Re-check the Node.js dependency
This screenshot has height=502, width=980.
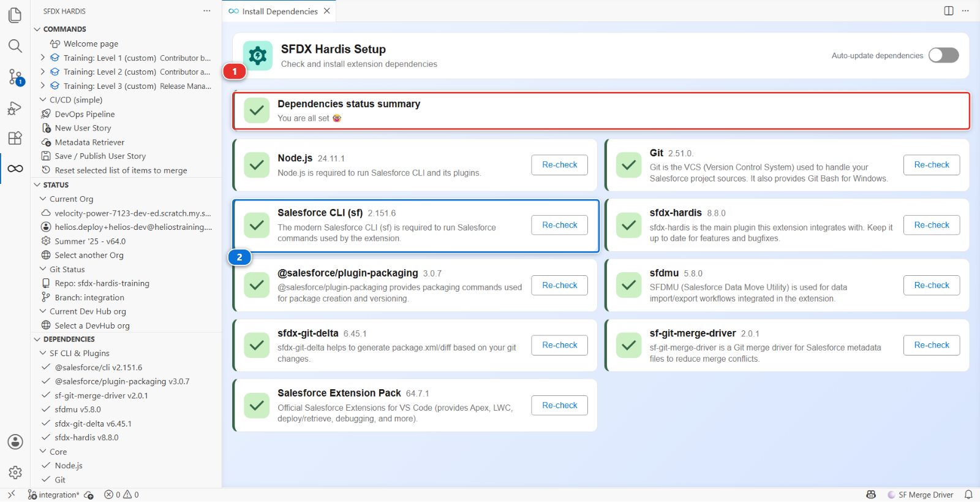tap(560, 165)
